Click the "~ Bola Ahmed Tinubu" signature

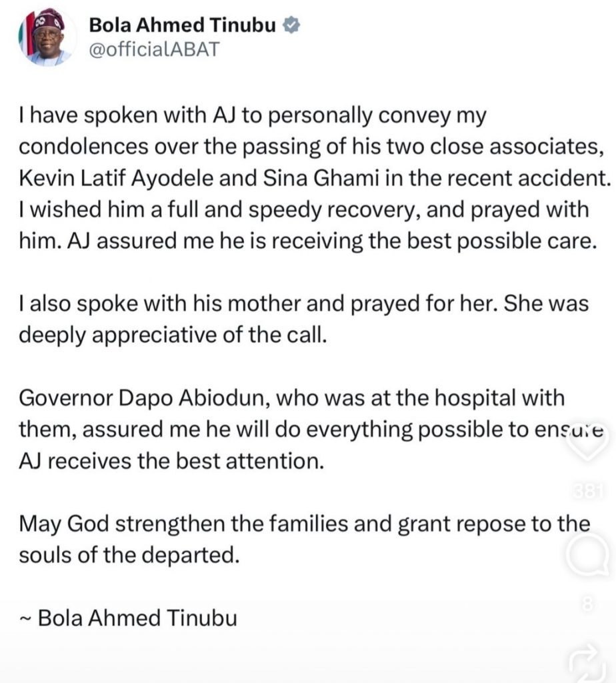(127, 618)
